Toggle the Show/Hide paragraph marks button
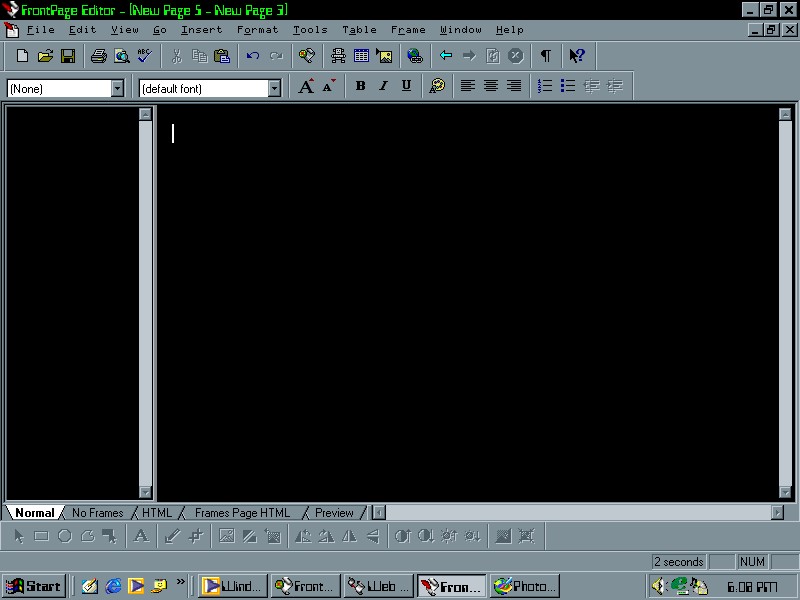The image size is (800, 600). coord(546,56)
